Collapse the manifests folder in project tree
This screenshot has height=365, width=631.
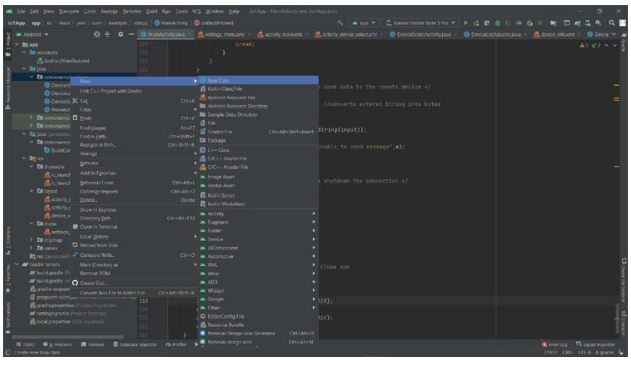(x=25, y=53)
